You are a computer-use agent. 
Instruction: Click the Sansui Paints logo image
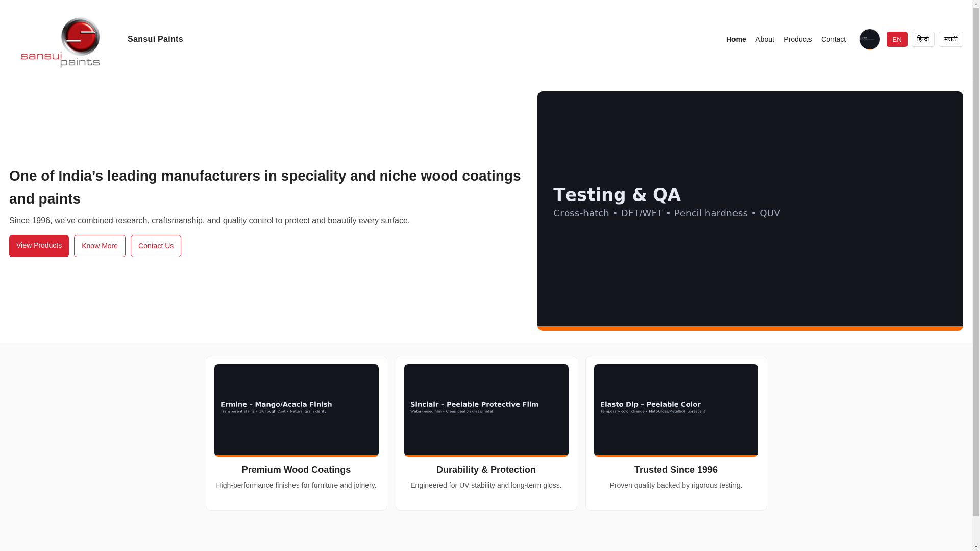pyautogui.click(x=60, y=42)
